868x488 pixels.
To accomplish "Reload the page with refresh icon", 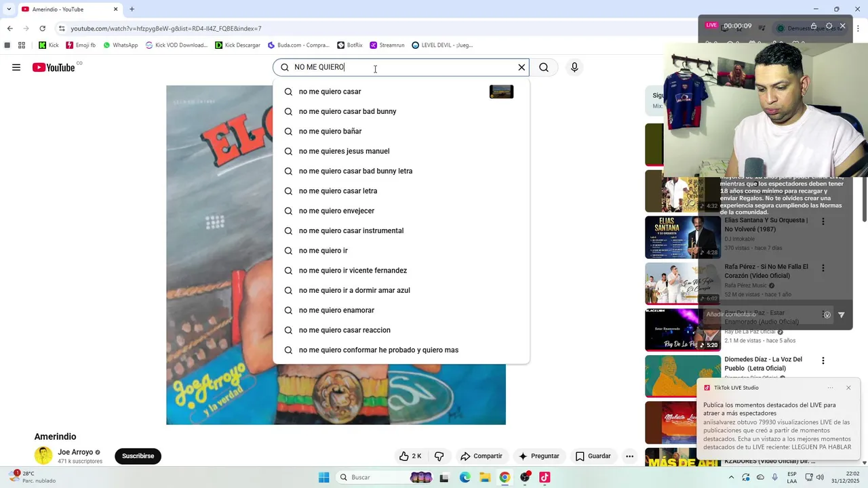I will pos(42,28).
